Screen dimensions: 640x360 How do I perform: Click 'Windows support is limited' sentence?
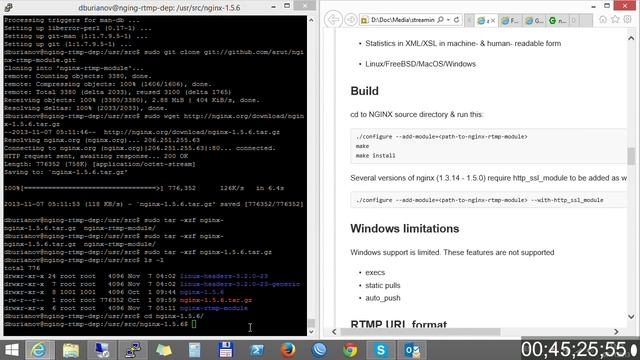click(452, 252)
